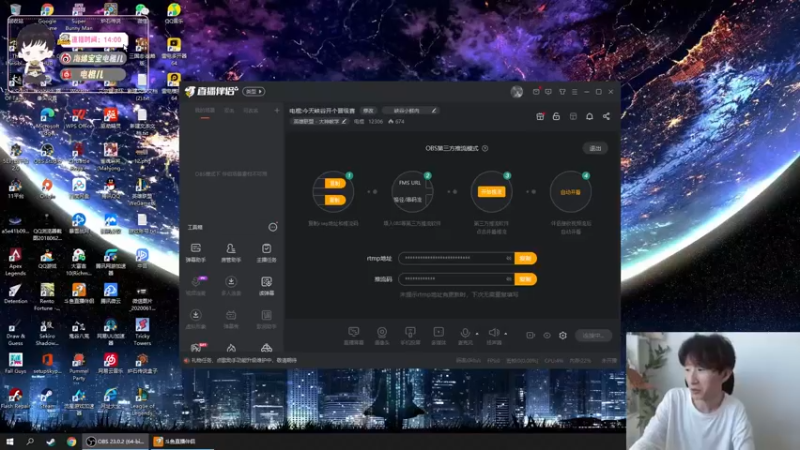Click the task notice in the status bar
Viewport: 800px width, 450px height.
tap(240, 360)
